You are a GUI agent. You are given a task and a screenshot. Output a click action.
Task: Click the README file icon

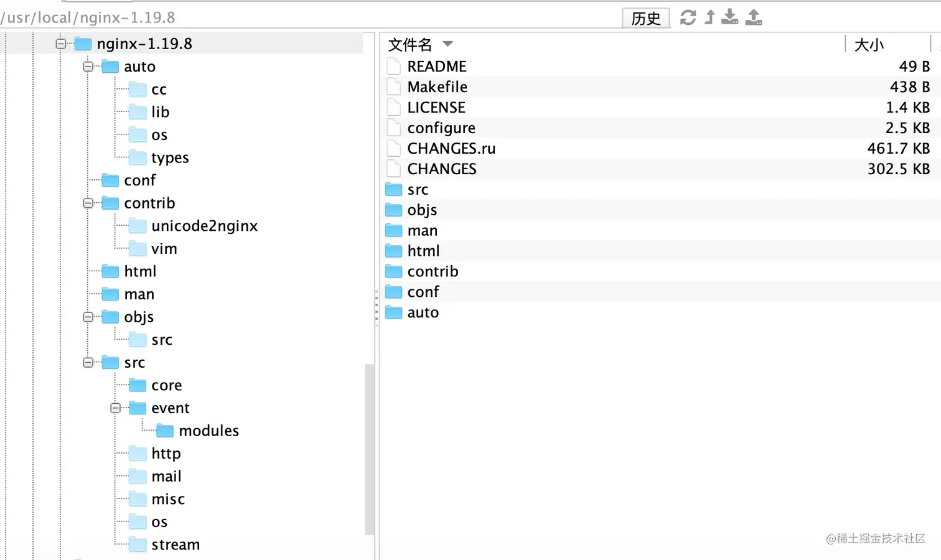pyautogui.click(x=393, y=65)
